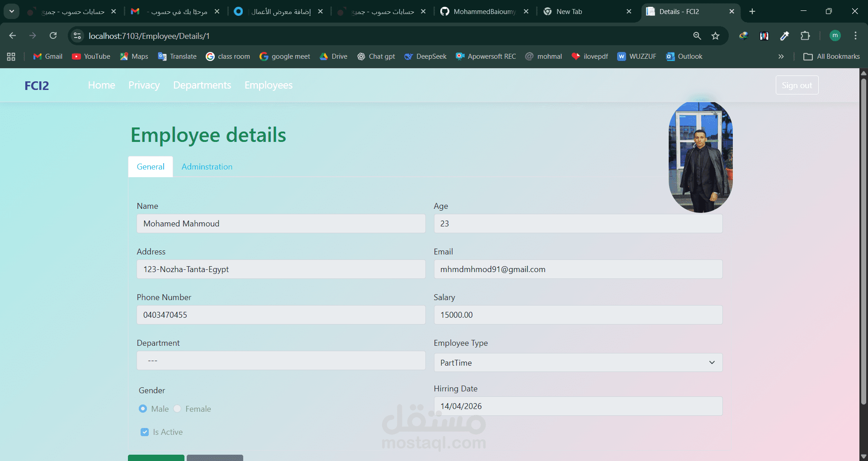Viewport: 868px width, 461px height.
Task: Open the mohmal bookmark
Action: 544,56
